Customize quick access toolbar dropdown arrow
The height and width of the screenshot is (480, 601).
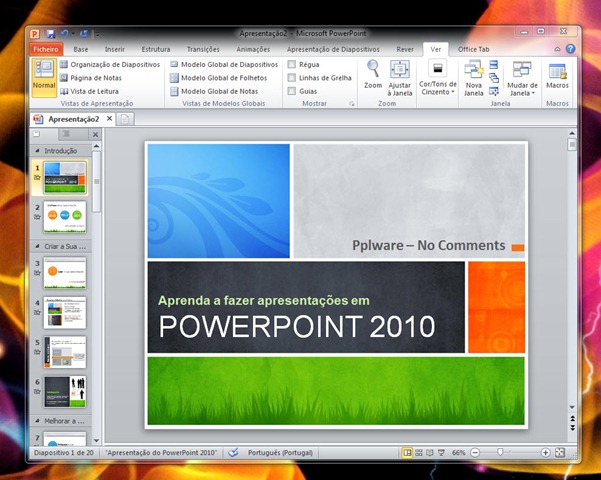97,34
